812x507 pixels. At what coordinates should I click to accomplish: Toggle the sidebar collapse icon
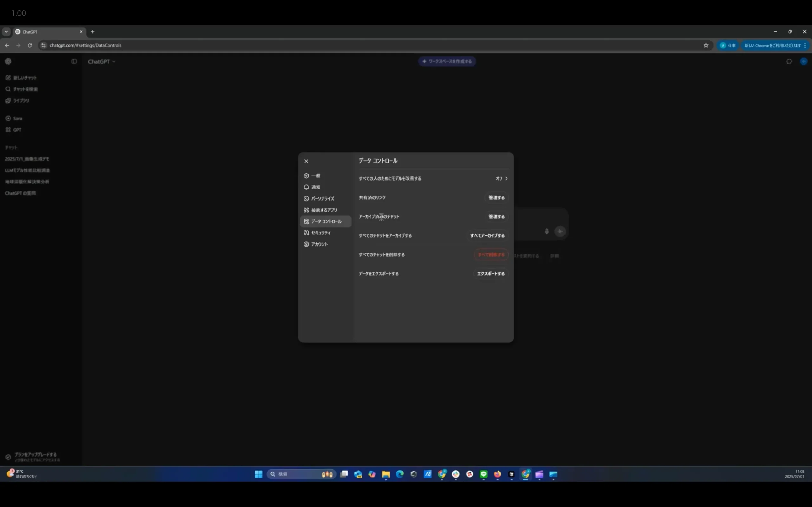(x=74, y=61)
